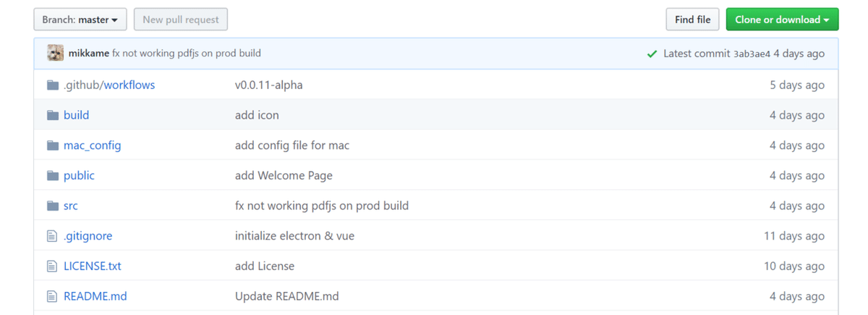
Task: Open the README.md file link
Action: click(x=95, y=296)
